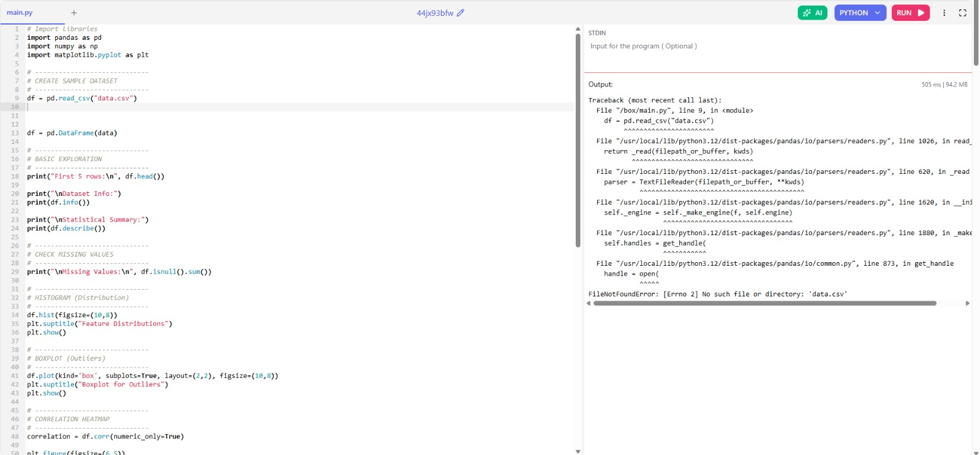
Task: Click the pencil icon to rename project
Action: click(x=461, y=13)
